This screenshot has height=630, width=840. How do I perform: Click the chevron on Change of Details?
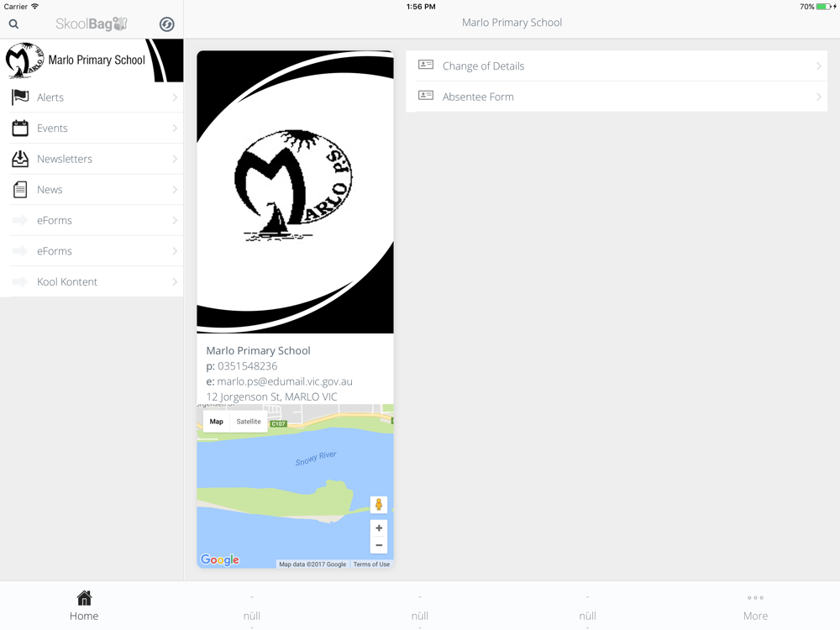click(x=818, y=66)
